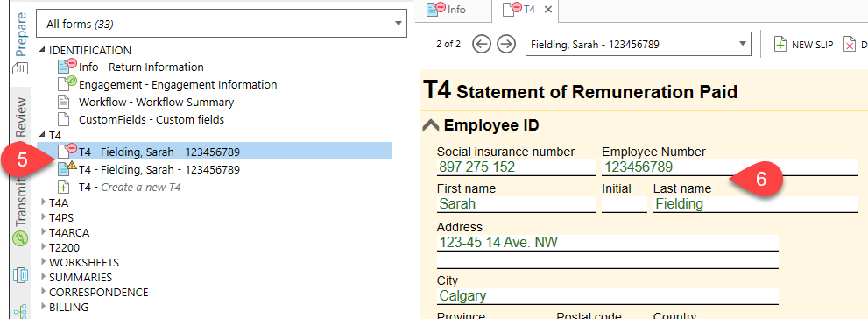Click the T4 Statement of Remuneration Paid title
This screenshot has width=868, height=319.
580,90
